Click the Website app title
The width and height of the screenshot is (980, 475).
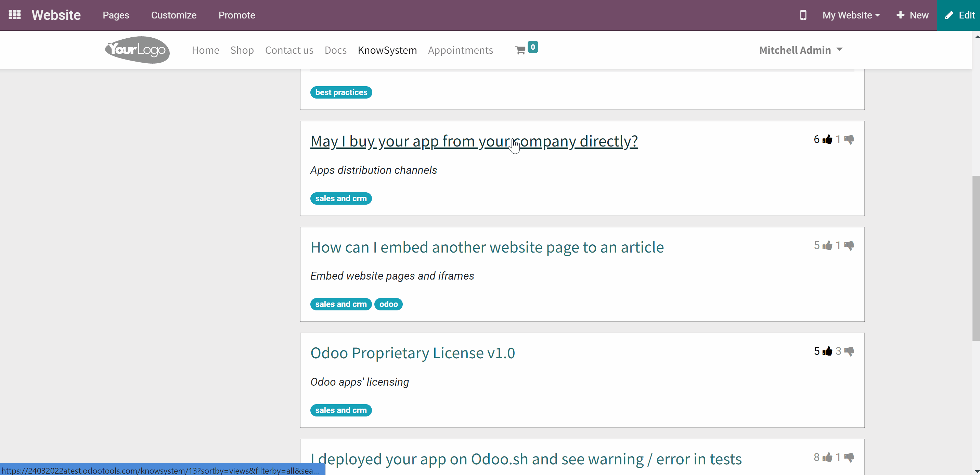56,15
